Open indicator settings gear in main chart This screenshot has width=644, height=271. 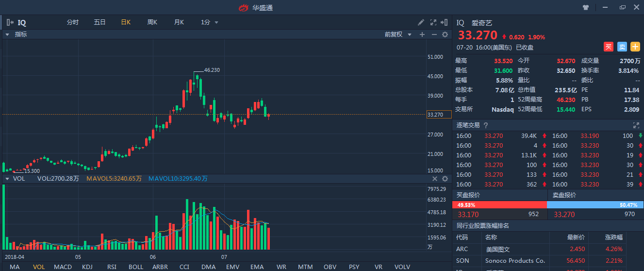pyautogui.click(x=445, y=34)
